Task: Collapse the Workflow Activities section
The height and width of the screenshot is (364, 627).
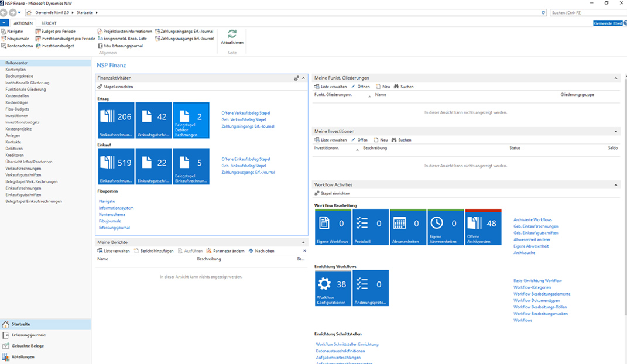Action: 616,185
